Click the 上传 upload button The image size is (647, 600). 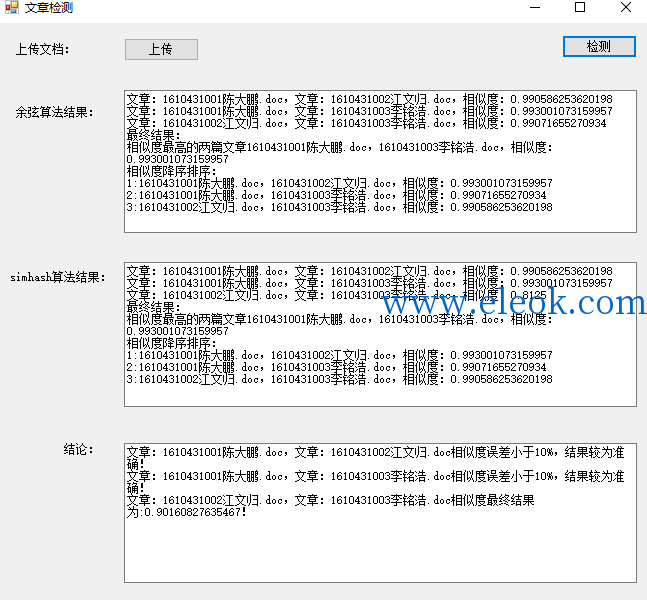tap(161, 50)
